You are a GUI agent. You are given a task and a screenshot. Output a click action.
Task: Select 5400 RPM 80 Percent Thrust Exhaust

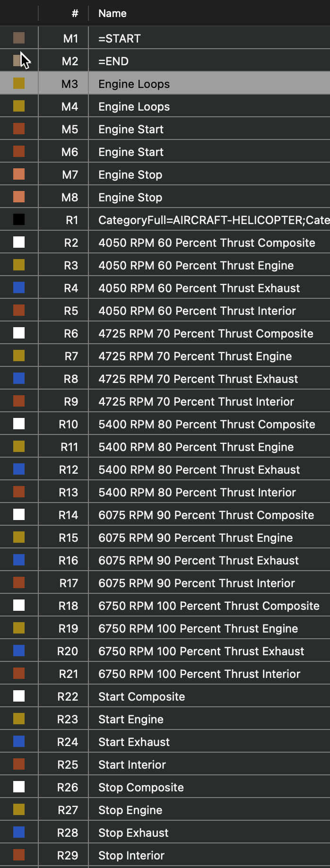(x=199, y=470)
